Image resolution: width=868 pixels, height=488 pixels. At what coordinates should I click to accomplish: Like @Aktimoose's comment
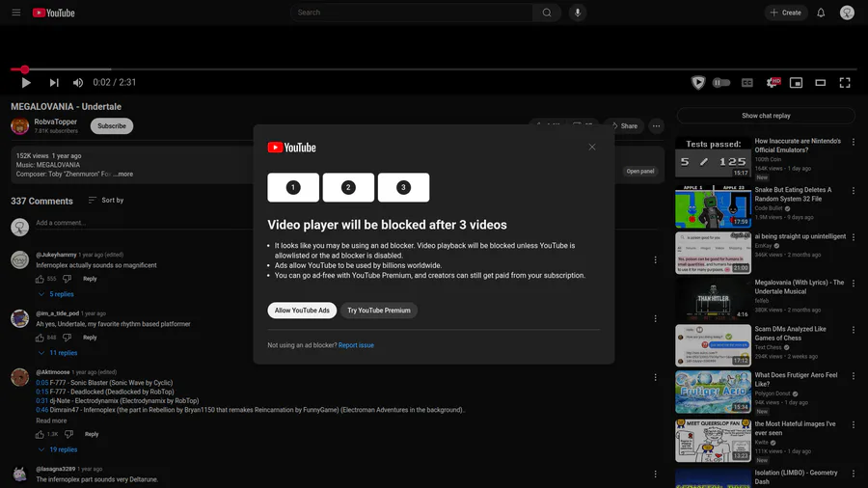(x=40, y=434)
